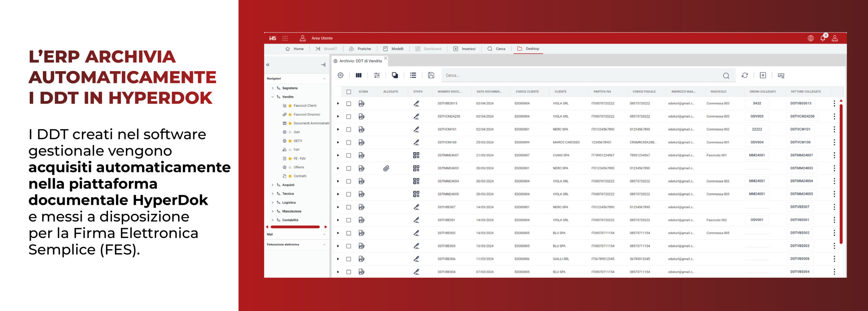Image resolution: width=868 pixels, height=311 pixels.
Task: Click the search magnifier icon
Action: [726, 76]
